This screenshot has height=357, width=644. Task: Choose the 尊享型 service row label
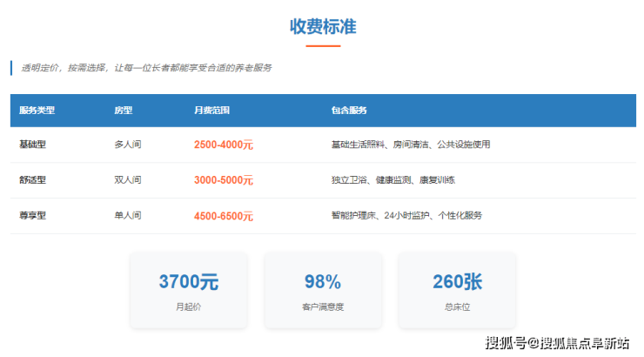[x=32, y=215]
